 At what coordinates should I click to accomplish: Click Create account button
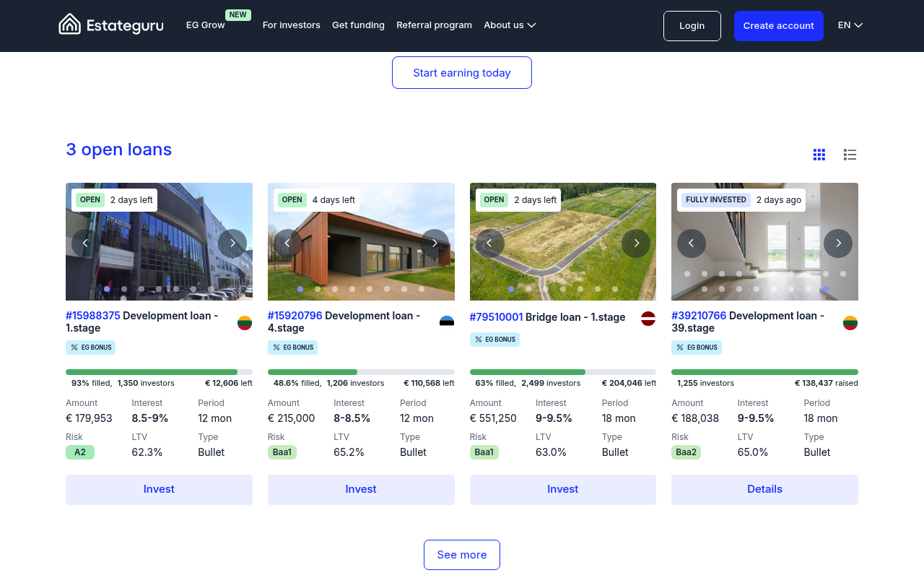(779, 26)
